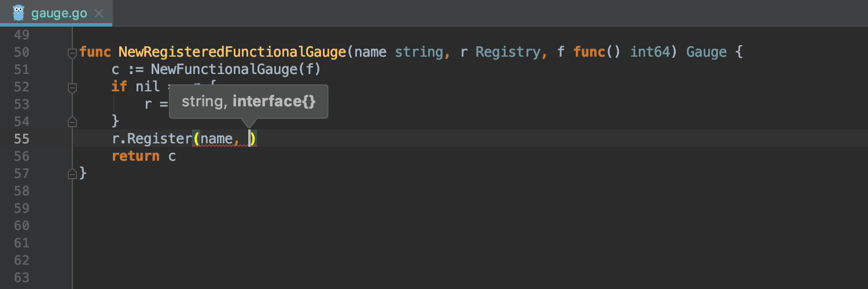Click the parameter hint popup string, interface{}

click(248, 102)
